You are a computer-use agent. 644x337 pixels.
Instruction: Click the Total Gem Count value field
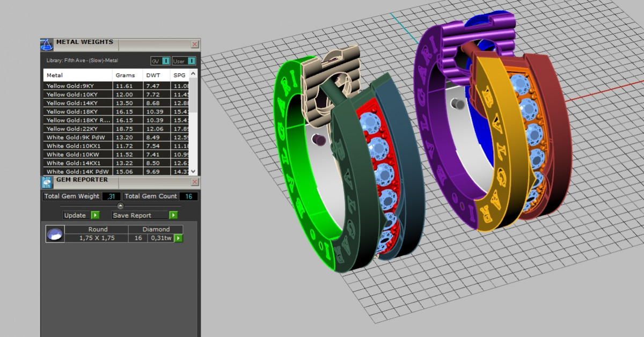(x=188, y=196)
